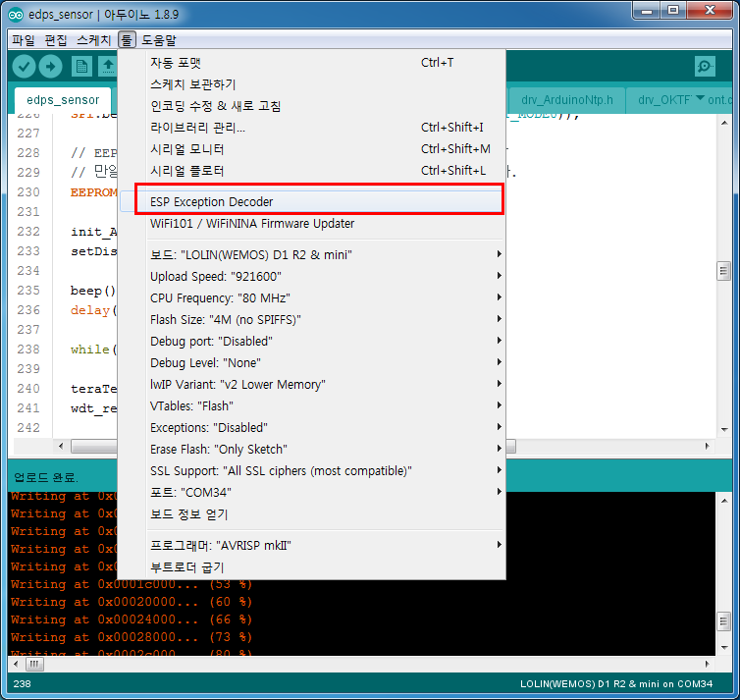
Task: Click the New sketch document icon
Action: (81, 66)
